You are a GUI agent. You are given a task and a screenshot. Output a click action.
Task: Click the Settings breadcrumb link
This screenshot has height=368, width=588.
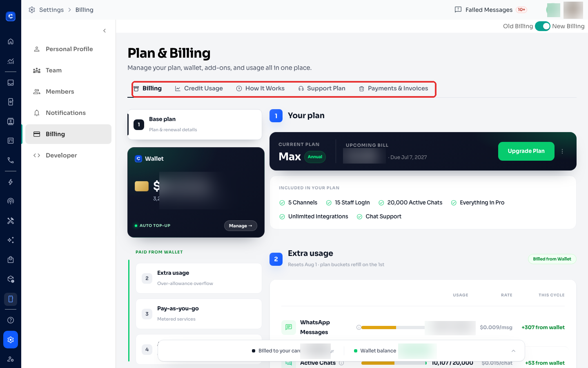[x=51, y=10]
